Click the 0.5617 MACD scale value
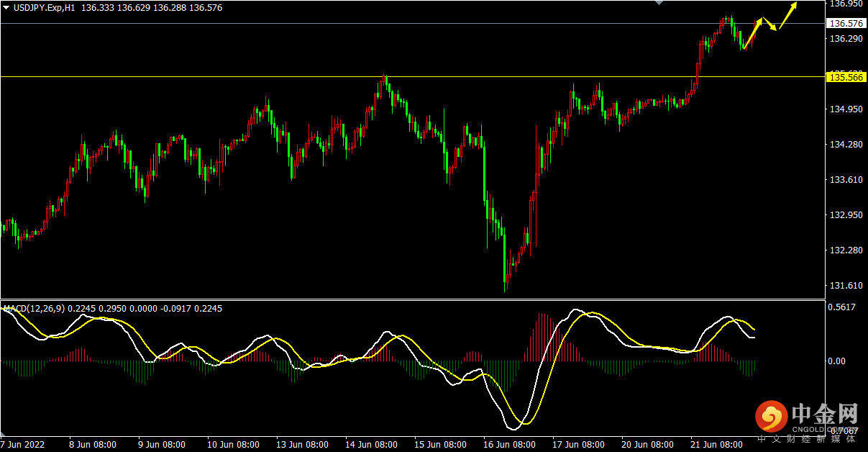Image resolution: width=868 pixels, height=452 pixels. (x=841, y=307)
